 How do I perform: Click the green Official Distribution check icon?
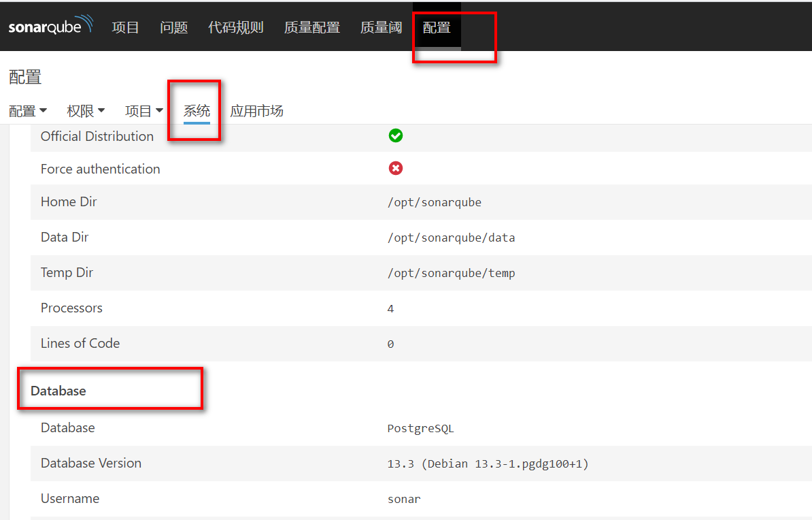[x=396, y=136]
